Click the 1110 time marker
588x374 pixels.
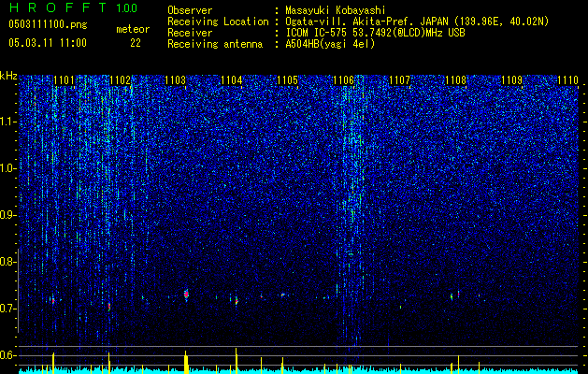coord(567,80)
